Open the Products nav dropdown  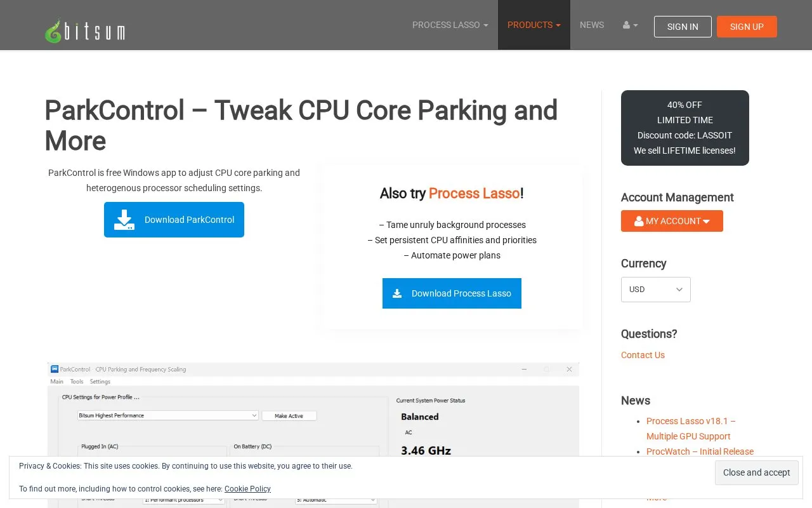[x=534, y=25]
